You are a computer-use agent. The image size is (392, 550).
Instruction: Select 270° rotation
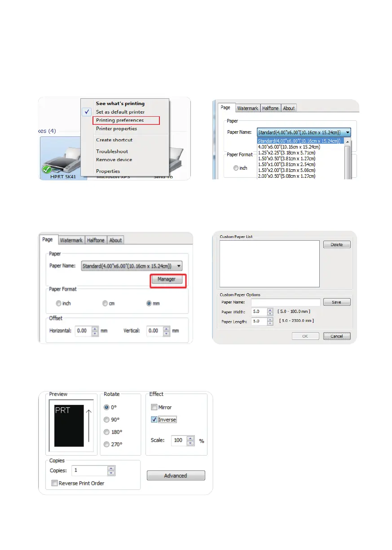click(x=106, y=444)
